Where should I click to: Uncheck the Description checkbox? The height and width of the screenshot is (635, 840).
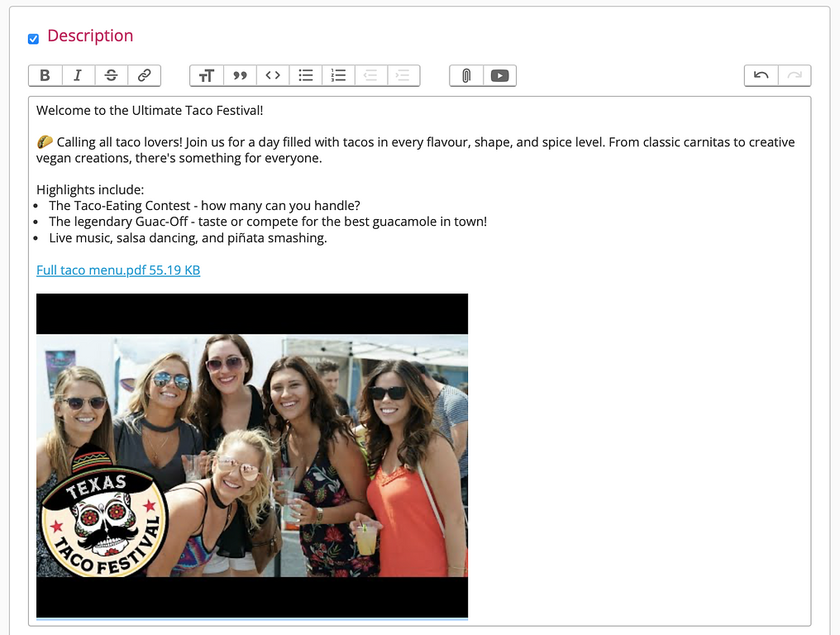[x=33, y=38]
